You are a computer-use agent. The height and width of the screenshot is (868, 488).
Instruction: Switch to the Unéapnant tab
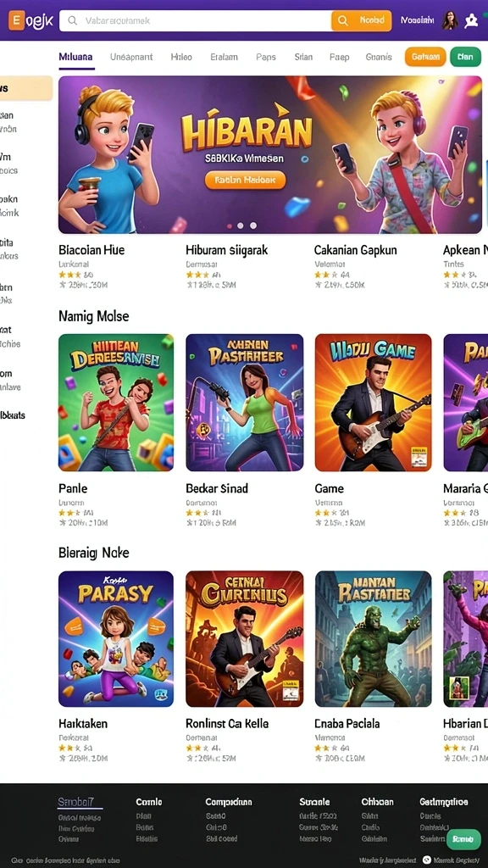pyautogui.click(x=131, y=57)
